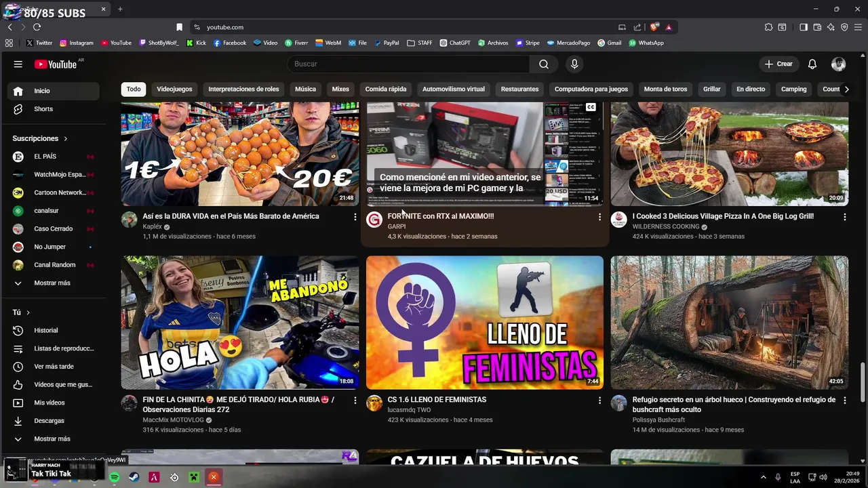Open the browser extensions puzzle icon
868x488 pixels.
click(x=768, y=27)
